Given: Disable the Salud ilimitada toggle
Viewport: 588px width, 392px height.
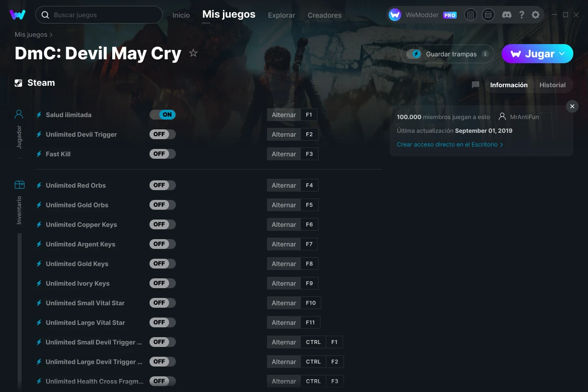Looking at the screenshot, I should tap(163, 115).
